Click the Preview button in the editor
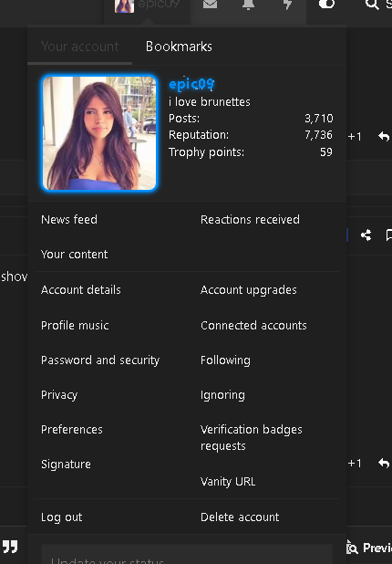392x564 pixels. click(x=369, y=548)
